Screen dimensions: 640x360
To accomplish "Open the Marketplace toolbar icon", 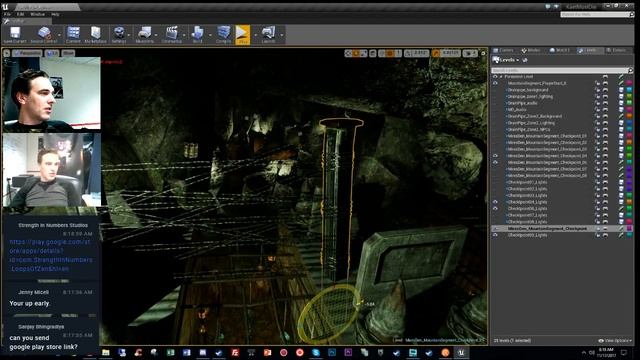I will [x=96, y=35].
